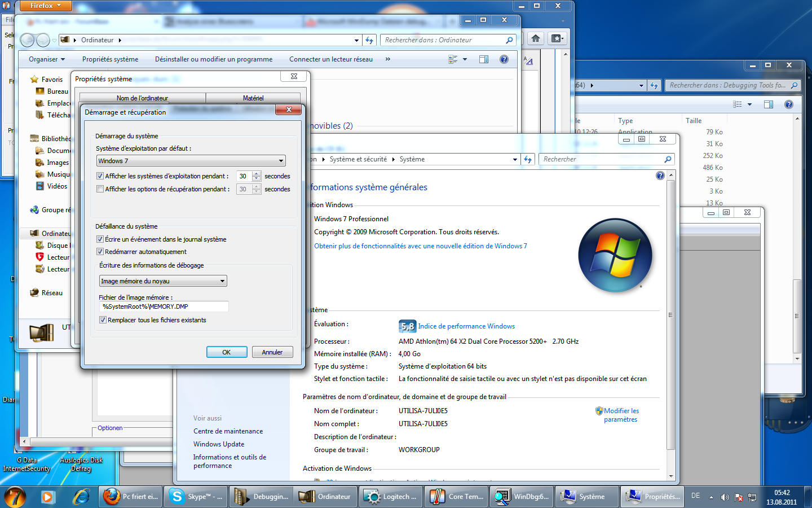Click search magnifier in Système search box
Viewport: 812px width, 508px height.
[x=668, y=159]
